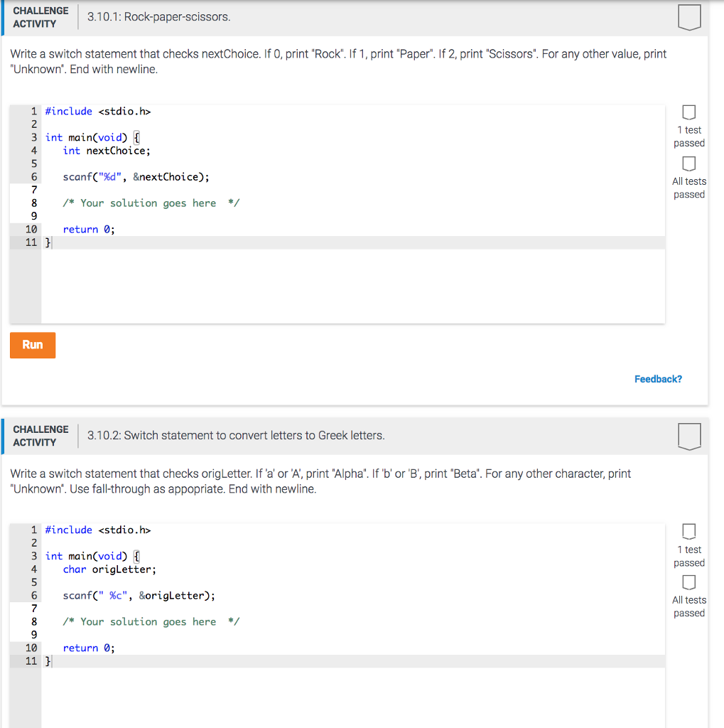Click the "1 test passed" shield for 3.10.1
Viewport: 724px width, 728px height.
tap(688, 124)
